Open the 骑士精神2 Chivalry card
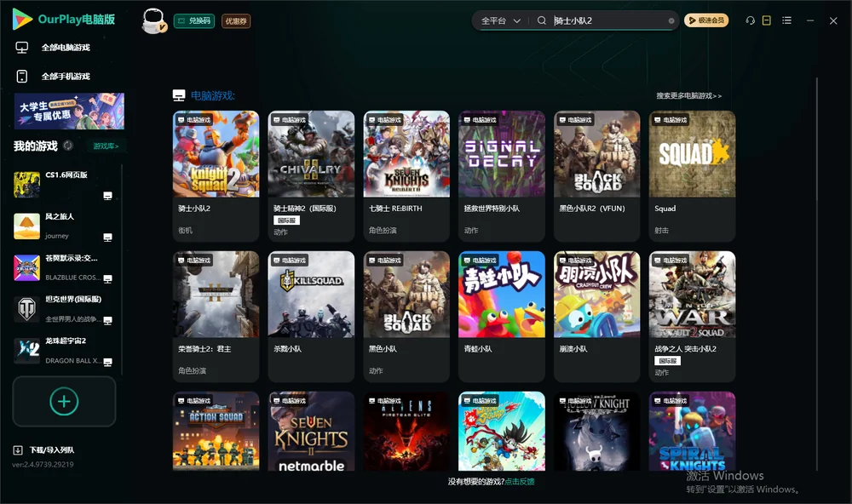The width and height of the screenshot is (852, 504). click(x=311, y=176)
